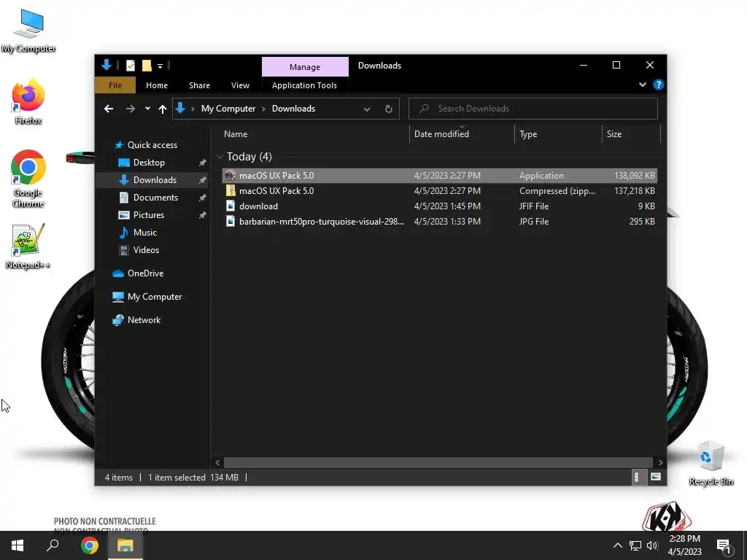Sort by the Size column header

631,134
